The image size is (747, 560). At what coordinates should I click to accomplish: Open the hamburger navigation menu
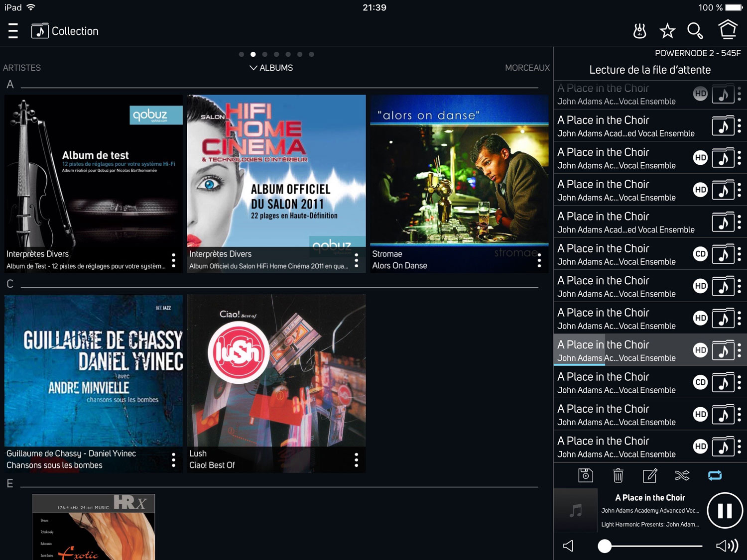point(13,31)
